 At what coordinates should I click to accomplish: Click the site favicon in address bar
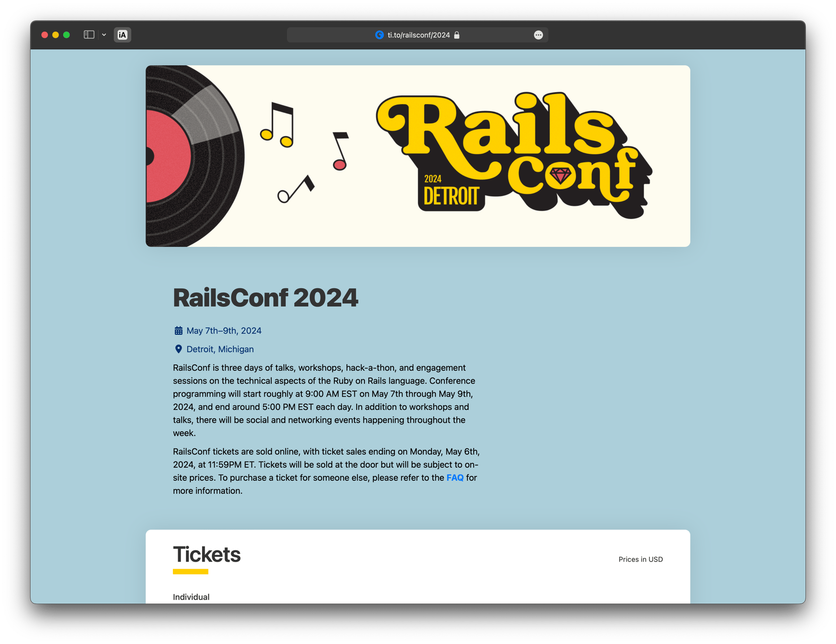(379, 35)
